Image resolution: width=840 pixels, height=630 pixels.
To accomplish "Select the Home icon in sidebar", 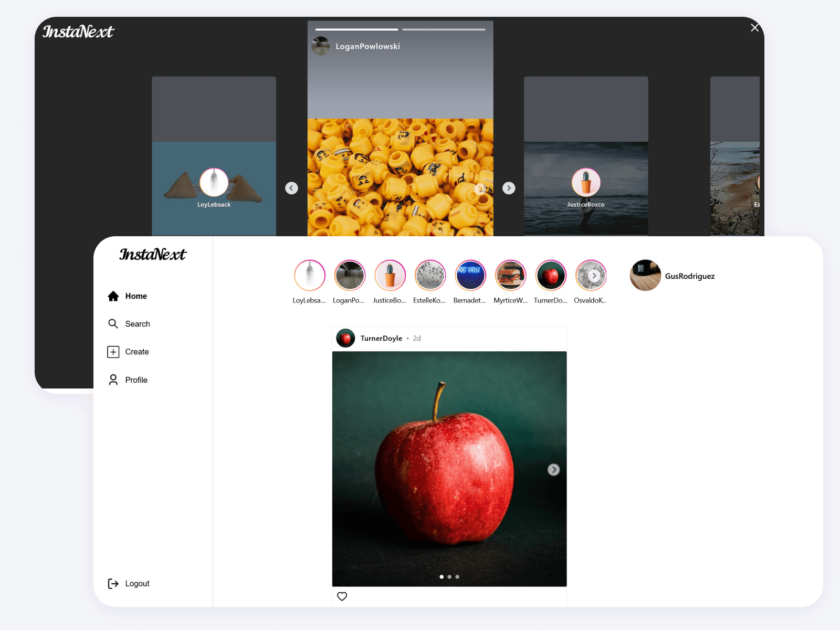I will tap(113, 296).
